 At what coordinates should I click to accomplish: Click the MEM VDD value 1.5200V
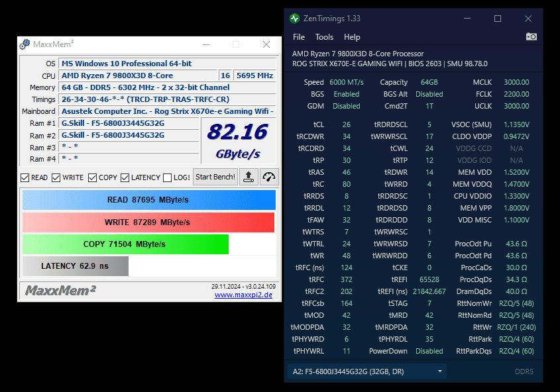tap(516, 172)
